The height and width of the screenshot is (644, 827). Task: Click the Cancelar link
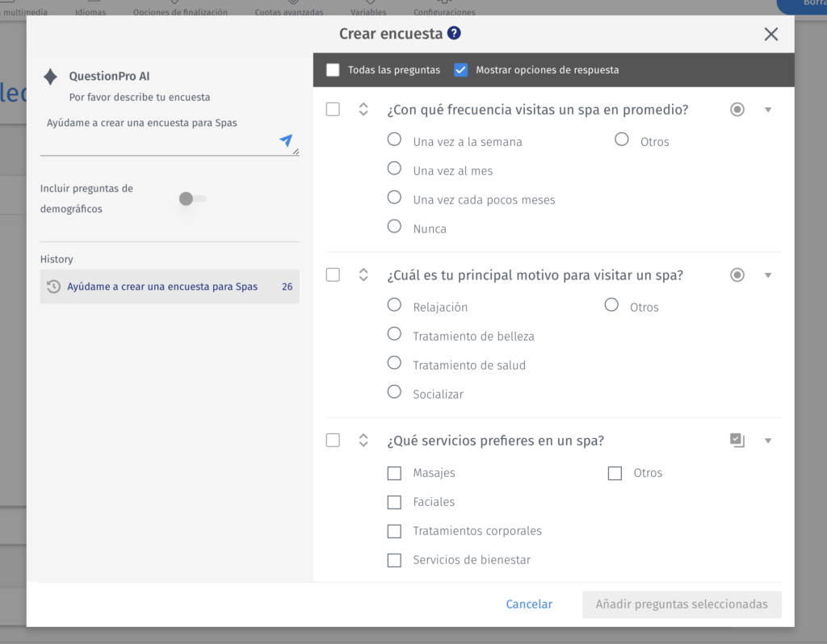[x=529, y=604]
